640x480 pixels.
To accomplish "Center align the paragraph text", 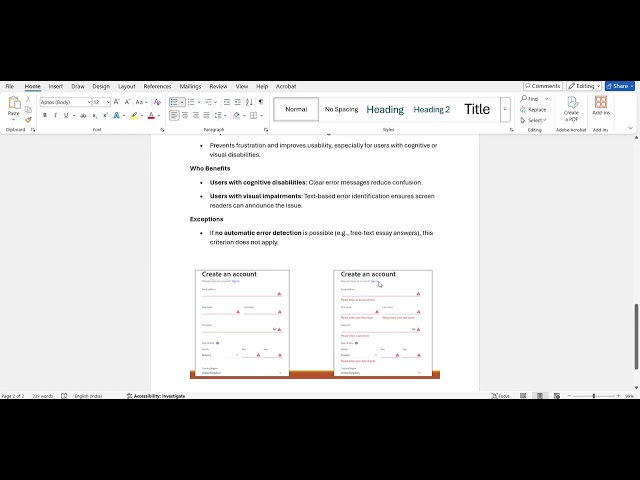I will pyautogui.click(x=185, y=116).
